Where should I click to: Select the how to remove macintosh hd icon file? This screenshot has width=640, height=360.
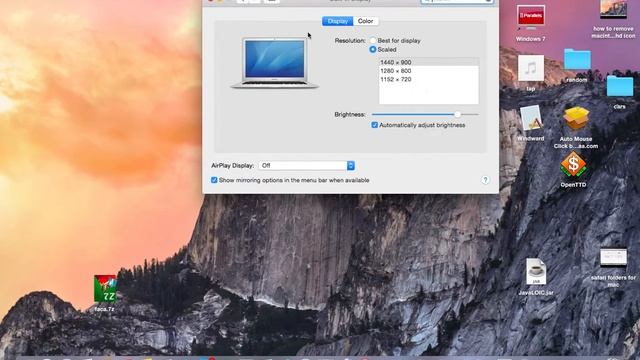pos(613,9)
